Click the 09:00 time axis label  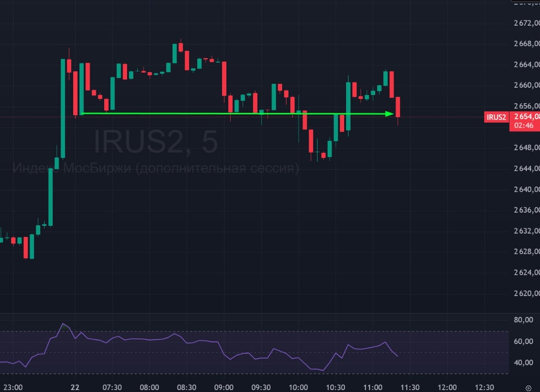point(224,387)
